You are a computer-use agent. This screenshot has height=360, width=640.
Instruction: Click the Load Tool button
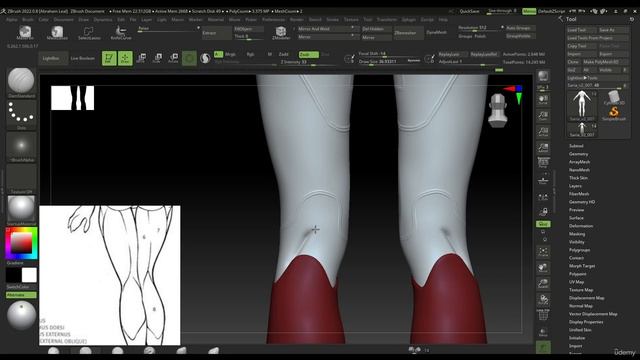point(581,30)
